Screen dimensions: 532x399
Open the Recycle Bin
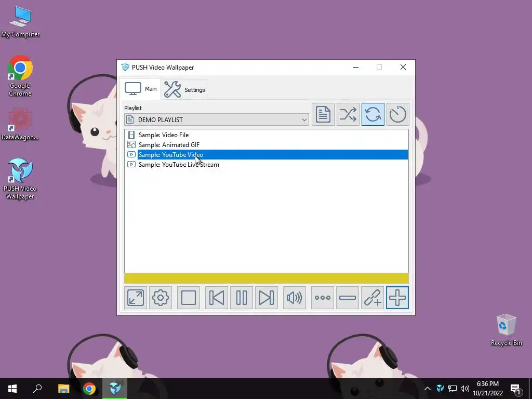pos(506,330)
